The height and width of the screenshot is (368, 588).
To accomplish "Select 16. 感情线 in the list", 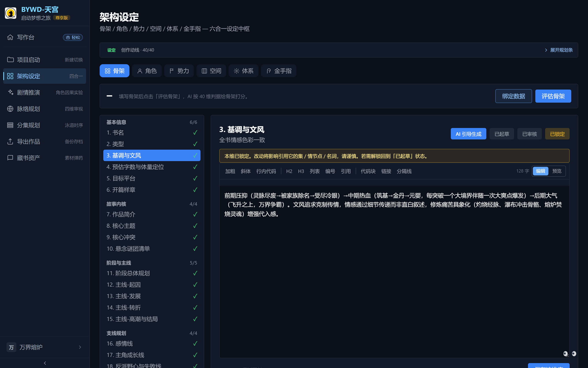I will pyautogui.click(x=152, y=343).
